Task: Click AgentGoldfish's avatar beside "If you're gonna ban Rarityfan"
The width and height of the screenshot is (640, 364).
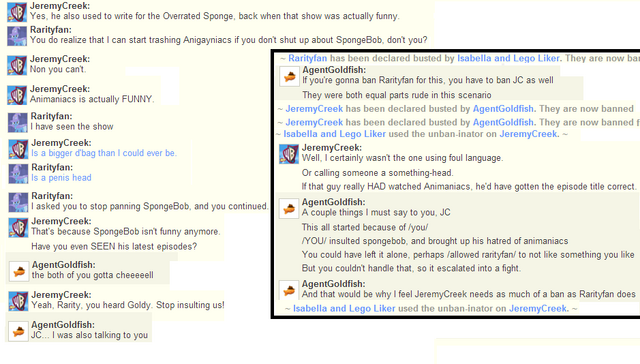Action: point(289,76)
